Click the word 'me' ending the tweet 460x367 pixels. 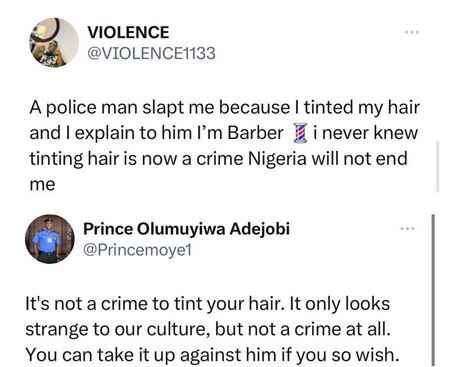[x=42, y=184]
